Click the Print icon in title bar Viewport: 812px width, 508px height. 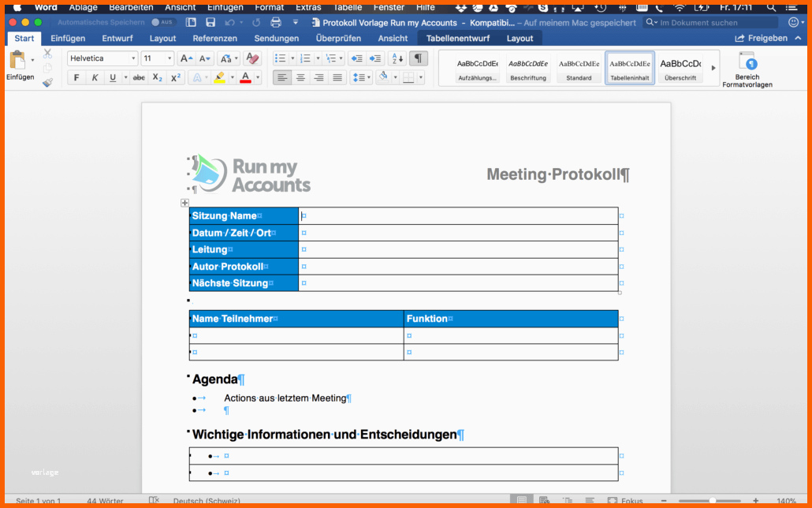tap(275, 22)
